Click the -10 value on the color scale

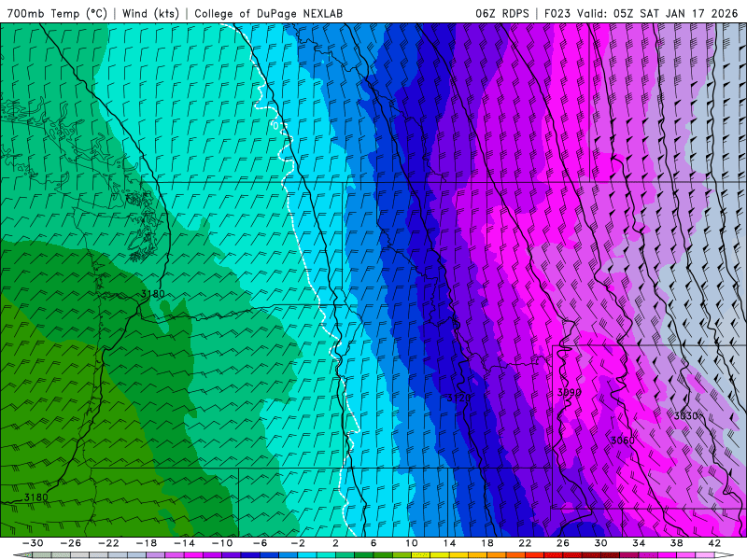[222, 543]
